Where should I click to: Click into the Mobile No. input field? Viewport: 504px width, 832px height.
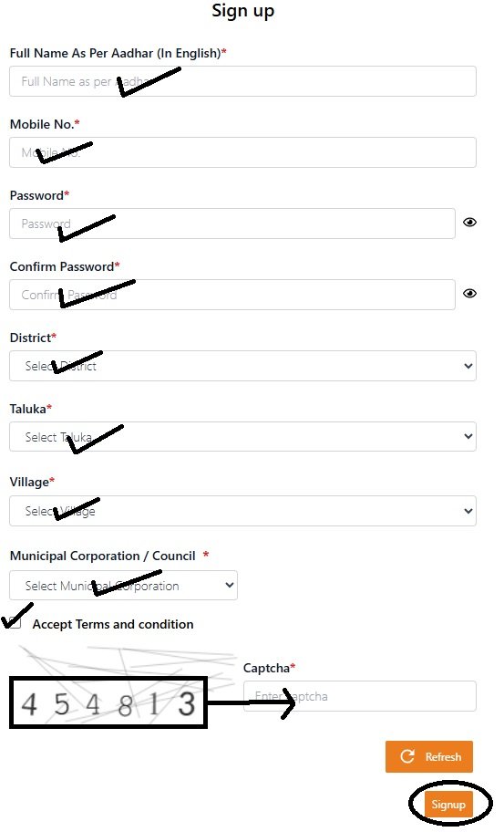click(242, 152)
